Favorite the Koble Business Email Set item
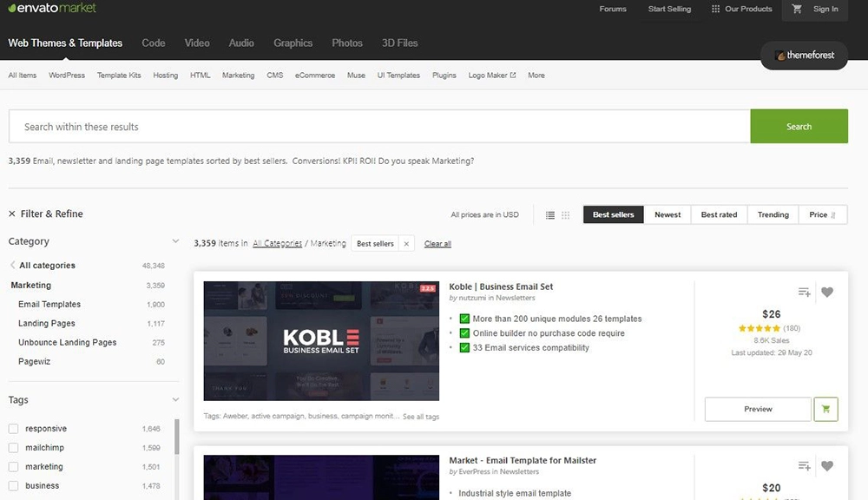The height and width of the screenshot is (500, 868). click(827, 292)
